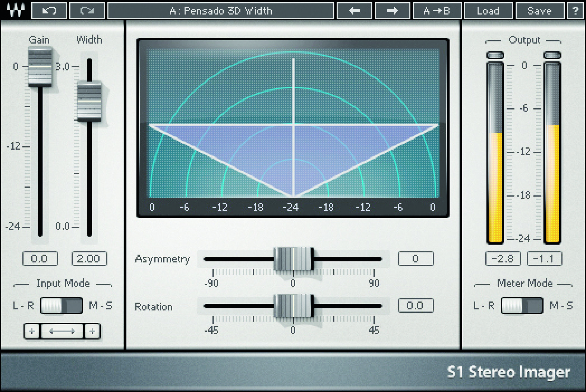Toggle Input Mode L-R / M-S switch

click(x=62, y=305)
